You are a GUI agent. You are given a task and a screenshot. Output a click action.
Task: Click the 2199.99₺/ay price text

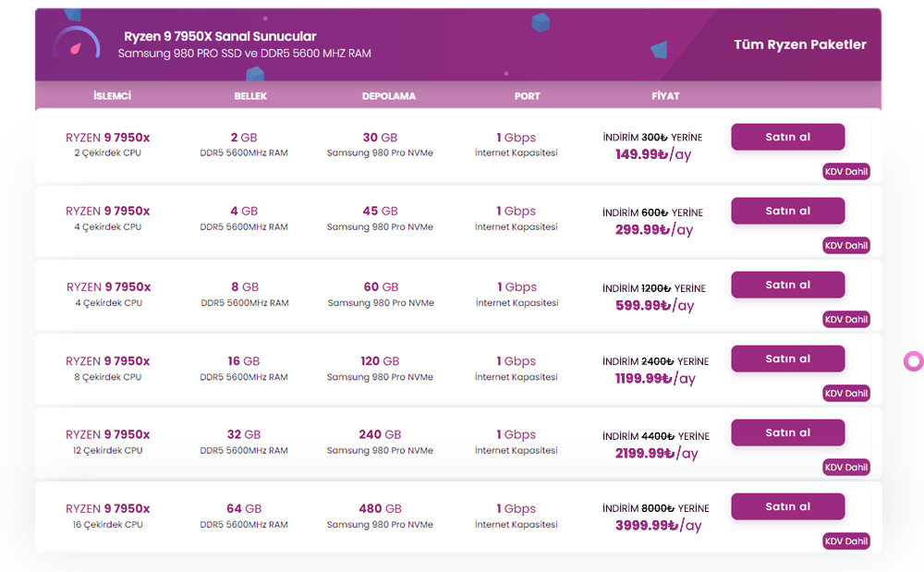pyautogui.click(x=656, y=453)
